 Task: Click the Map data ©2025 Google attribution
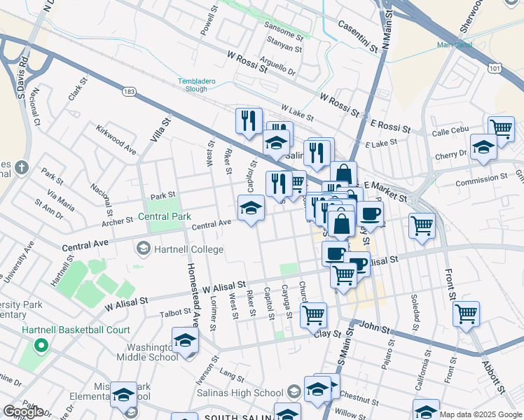481,415
